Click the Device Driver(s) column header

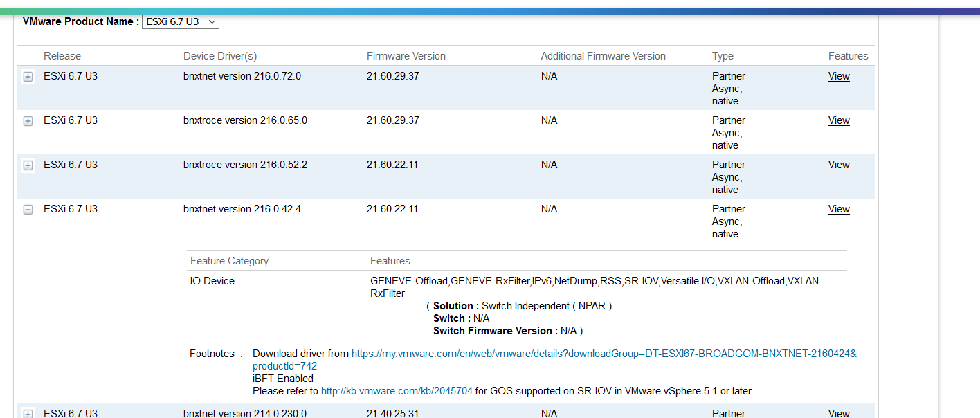tap(220, 56)
